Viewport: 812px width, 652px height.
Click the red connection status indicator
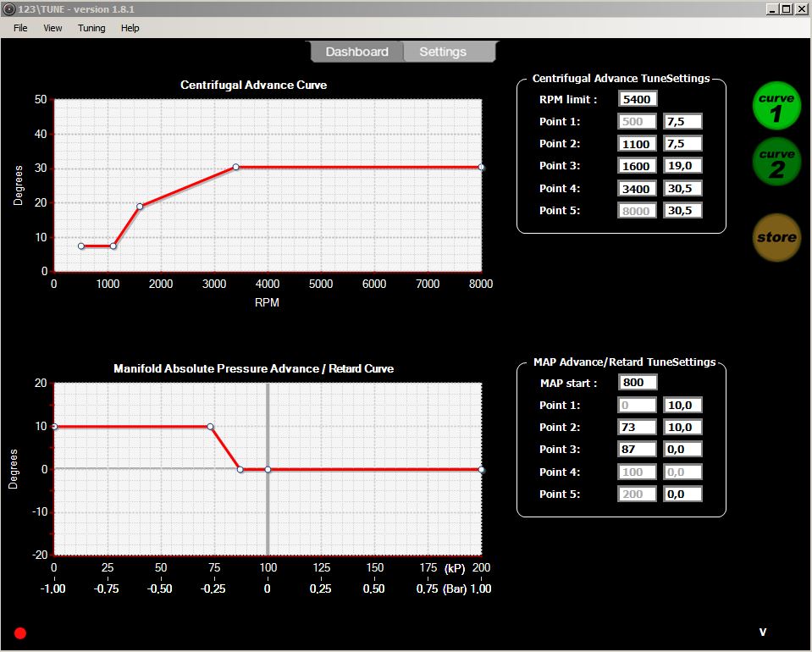click(20, 633)
